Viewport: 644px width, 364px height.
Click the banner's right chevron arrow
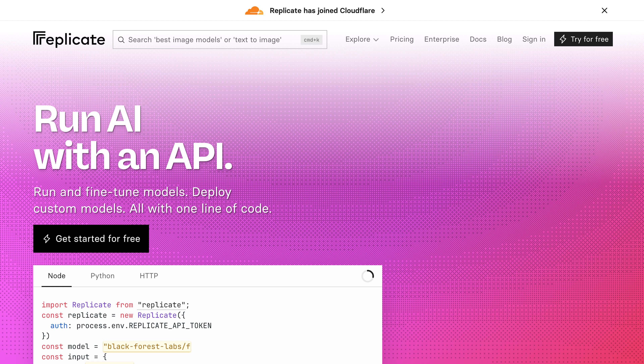pos(383,11)
